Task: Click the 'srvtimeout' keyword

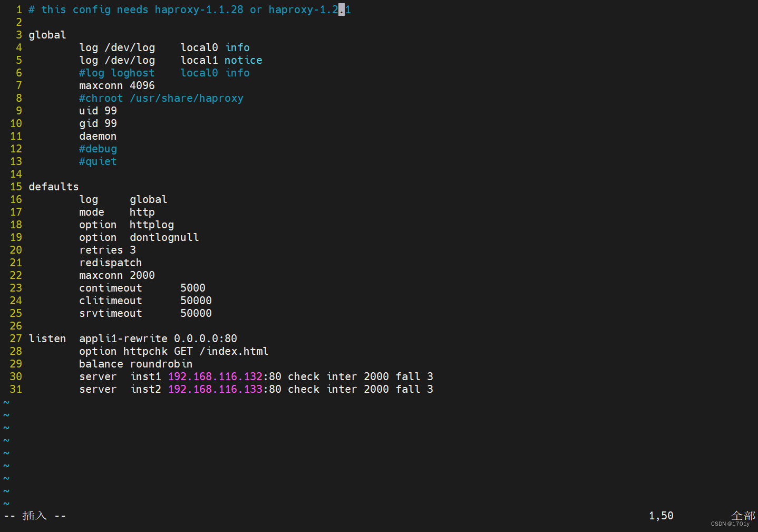Action: point(111,313)
